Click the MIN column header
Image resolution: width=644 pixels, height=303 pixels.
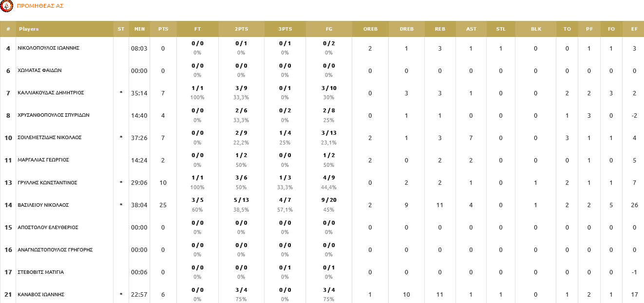point(139,29)
